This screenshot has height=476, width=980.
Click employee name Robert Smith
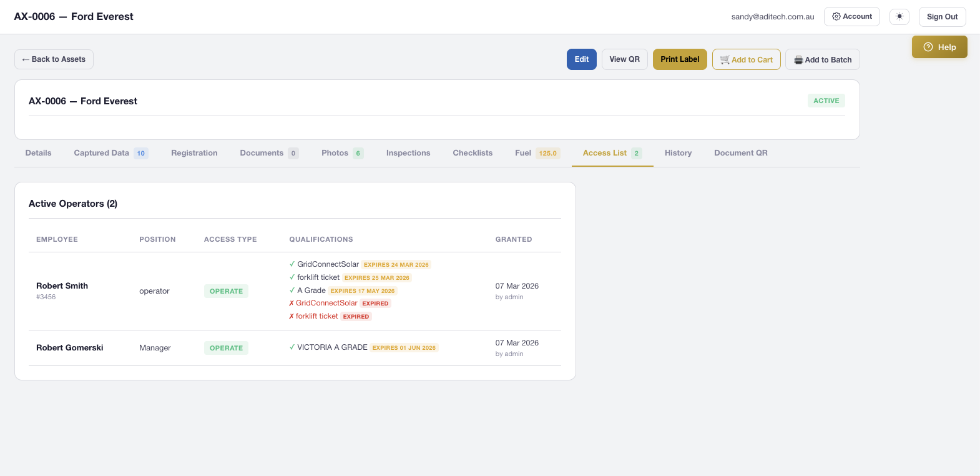(62, 286)
